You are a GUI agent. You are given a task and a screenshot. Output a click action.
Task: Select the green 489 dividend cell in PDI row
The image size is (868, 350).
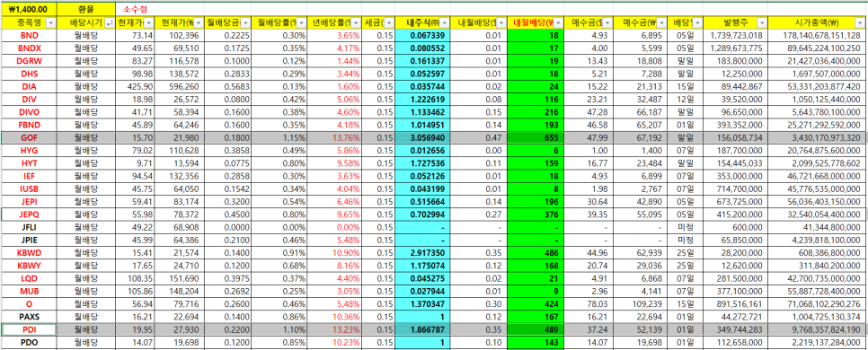[536, 329]
